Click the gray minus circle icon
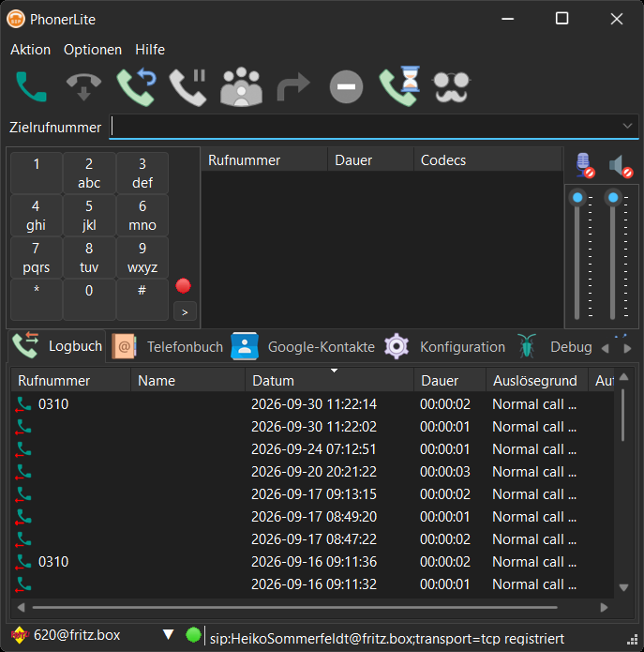Image resolution: width=644 pixels, height=652 pixels. (x=346, y=86)
